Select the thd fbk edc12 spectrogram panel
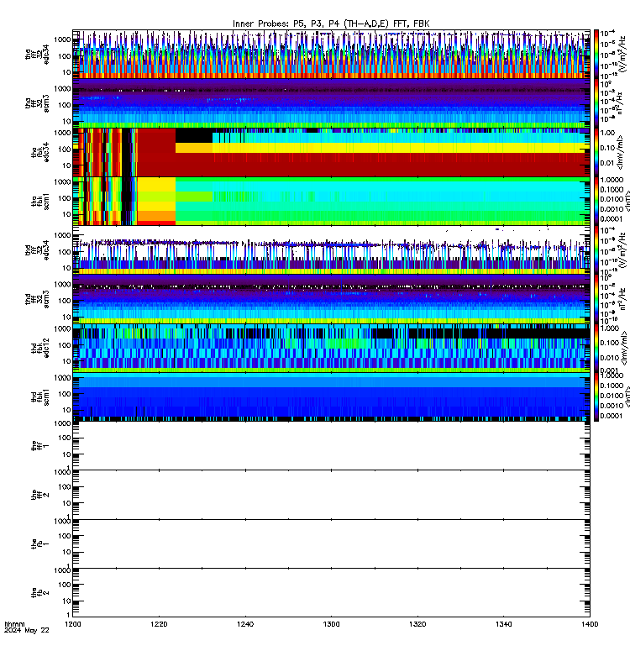This screenshot has height=672, width=630. pyautogui.click(x=331, y=348)
